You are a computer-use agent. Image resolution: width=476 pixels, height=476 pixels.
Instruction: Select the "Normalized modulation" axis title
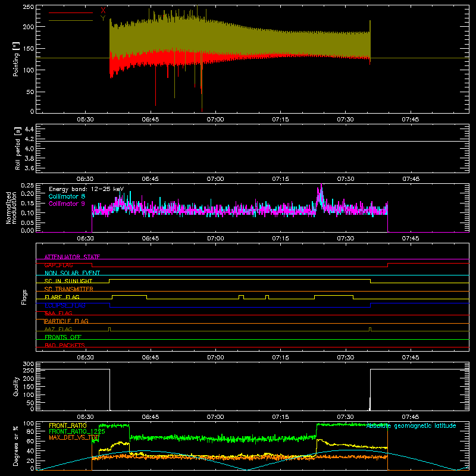point(11,208)
